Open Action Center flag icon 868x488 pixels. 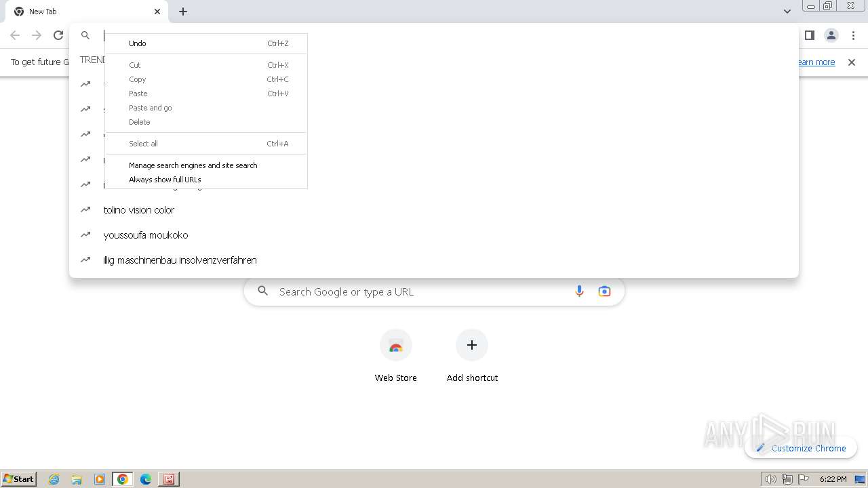pyautogui.click(x=804, y=479)
